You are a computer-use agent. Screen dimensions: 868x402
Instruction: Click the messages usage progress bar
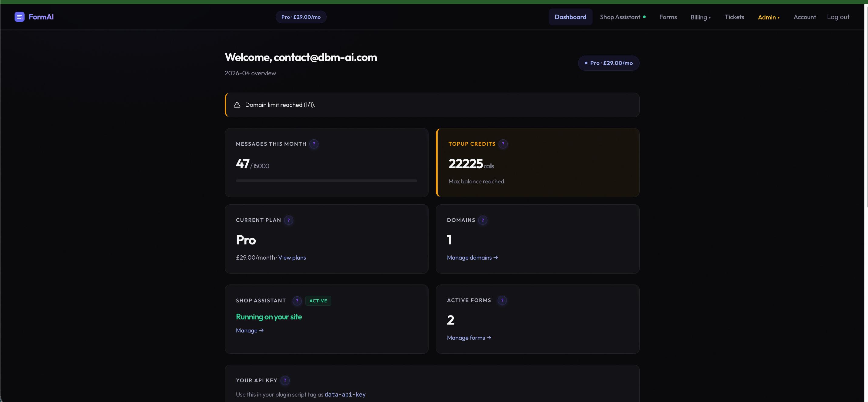coord(326,181)
